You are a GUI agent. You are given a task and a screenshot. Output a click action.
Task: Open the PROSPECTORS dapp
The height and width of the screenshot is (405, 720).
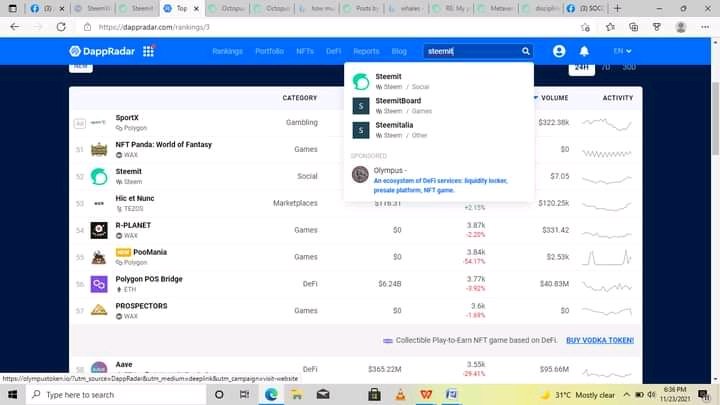[141, 306]
